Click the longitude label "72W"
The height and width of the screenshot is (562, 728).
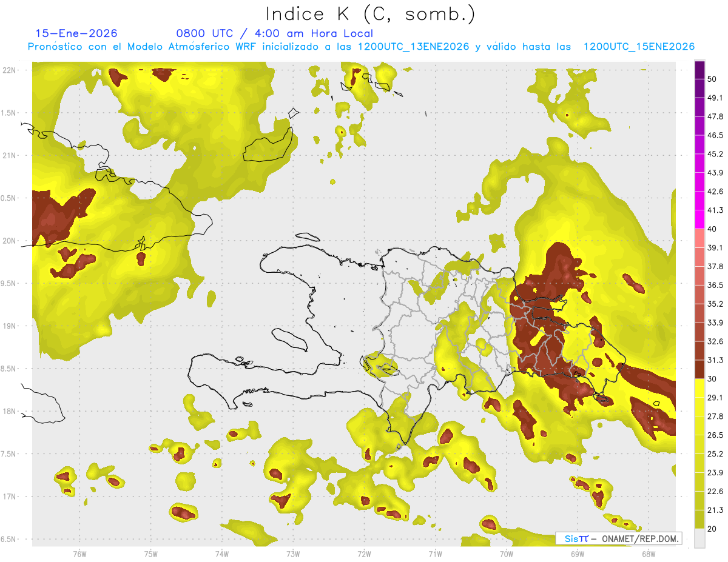[x=364, y=554]
